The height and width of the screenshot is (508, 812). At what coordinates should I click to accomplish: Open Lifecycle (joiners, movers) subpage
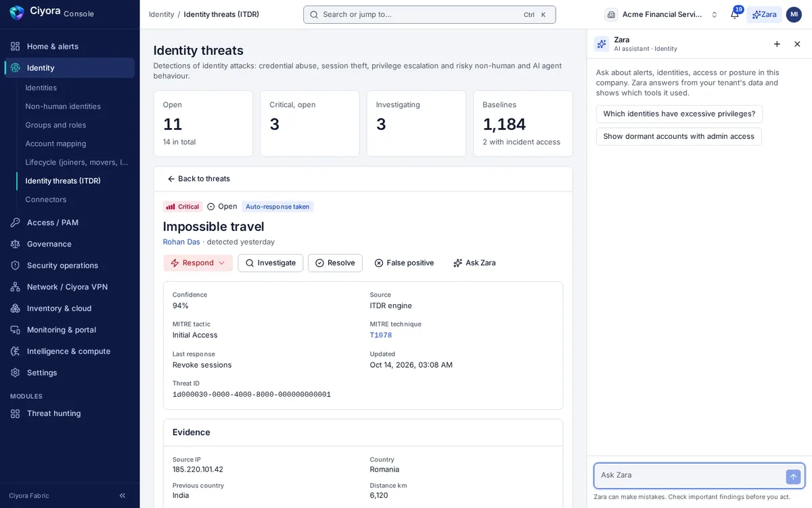tap(76, 162)
